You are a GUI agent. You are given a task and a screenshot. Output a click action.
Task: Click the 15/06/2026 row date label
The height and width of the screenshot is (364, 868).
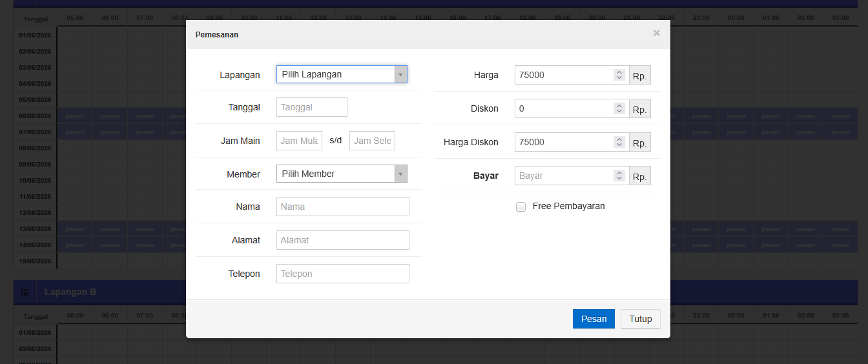[x=36, y=261]
